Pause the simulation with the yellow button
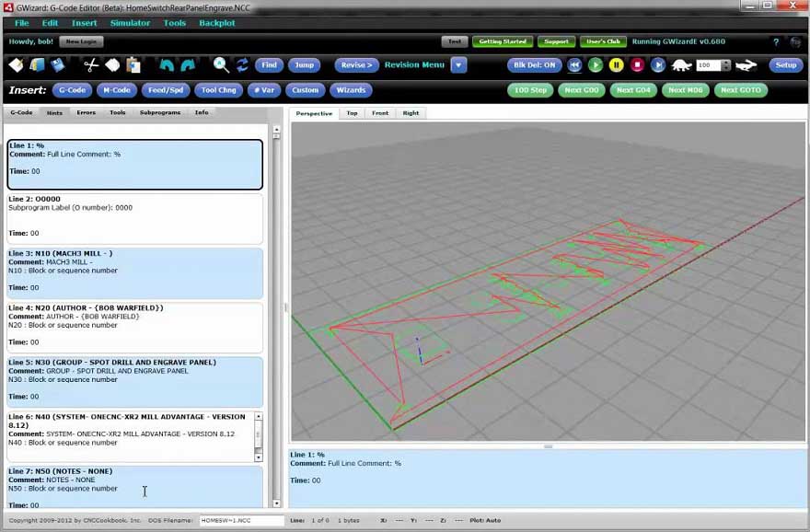This screenshot has height=532, width=810. [x=617, y=65]
